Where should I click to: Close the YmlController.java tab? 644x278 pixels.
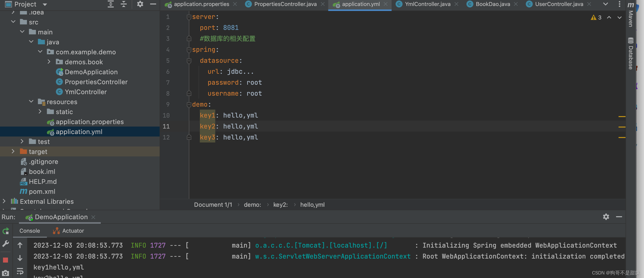(456, 4)
